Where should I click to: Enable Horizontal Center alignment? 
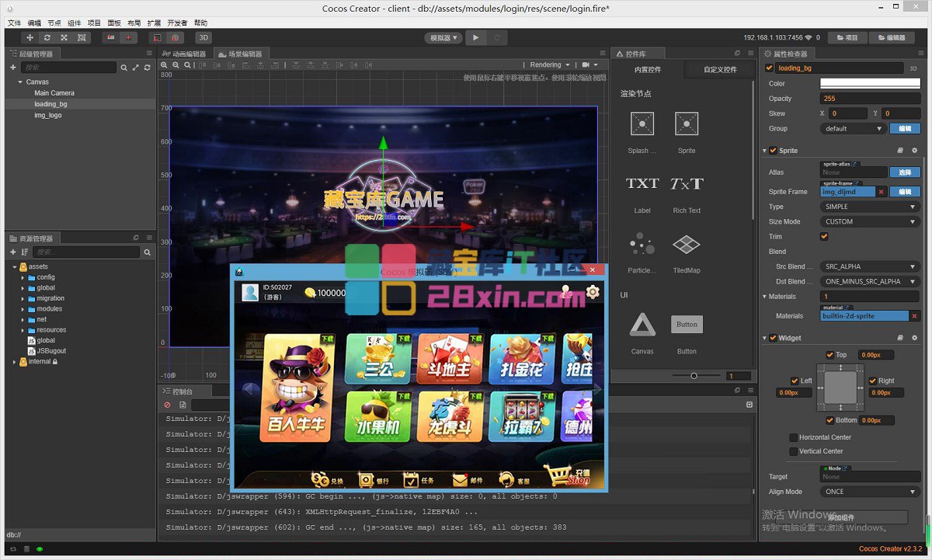[x=793, y=437]
